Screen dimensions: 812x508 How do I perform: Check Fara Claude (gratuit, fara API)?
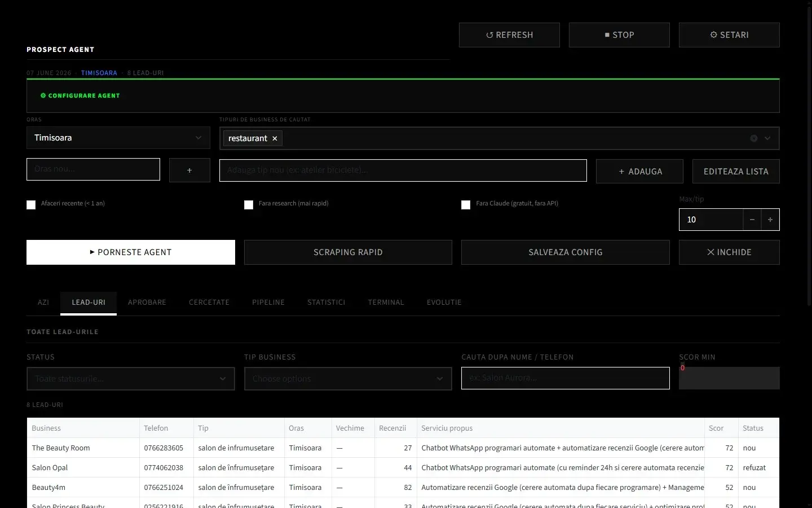point(466,204)
